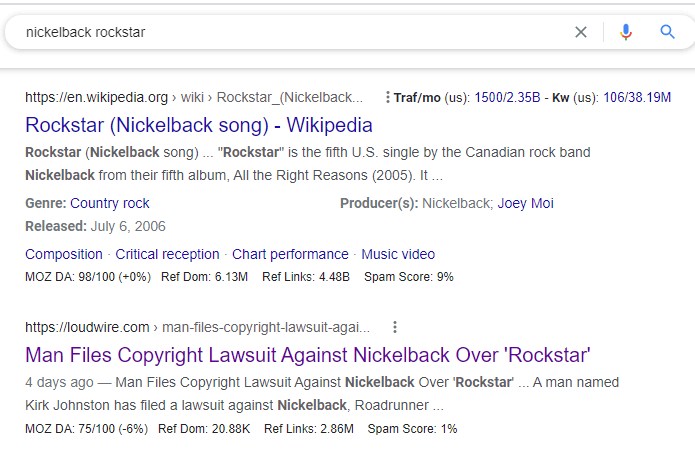
Task: Click the blue magnifying glass search icon
Action: click(668, 32)
